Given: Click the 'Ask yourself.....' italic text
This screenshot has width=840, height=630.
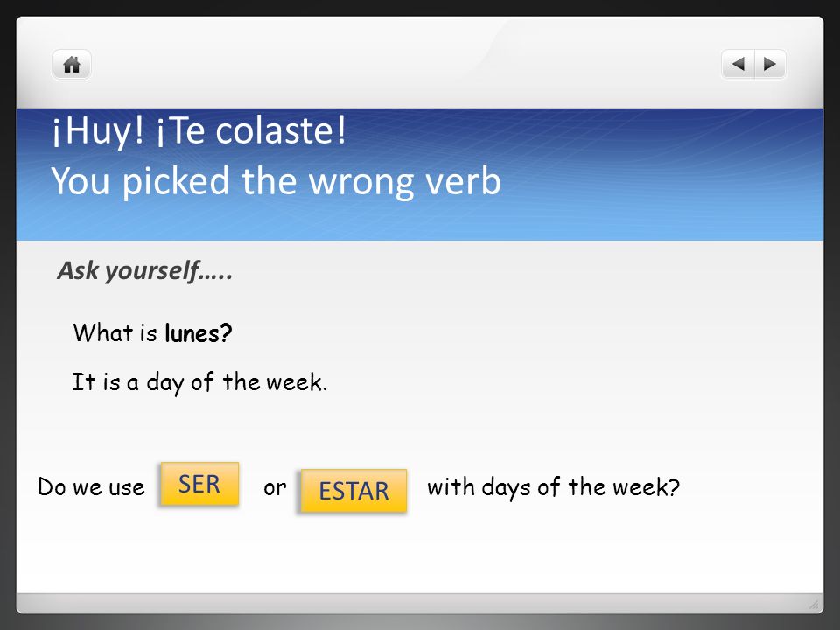Looking at the screenshot, I should click(x=145, y=270).
